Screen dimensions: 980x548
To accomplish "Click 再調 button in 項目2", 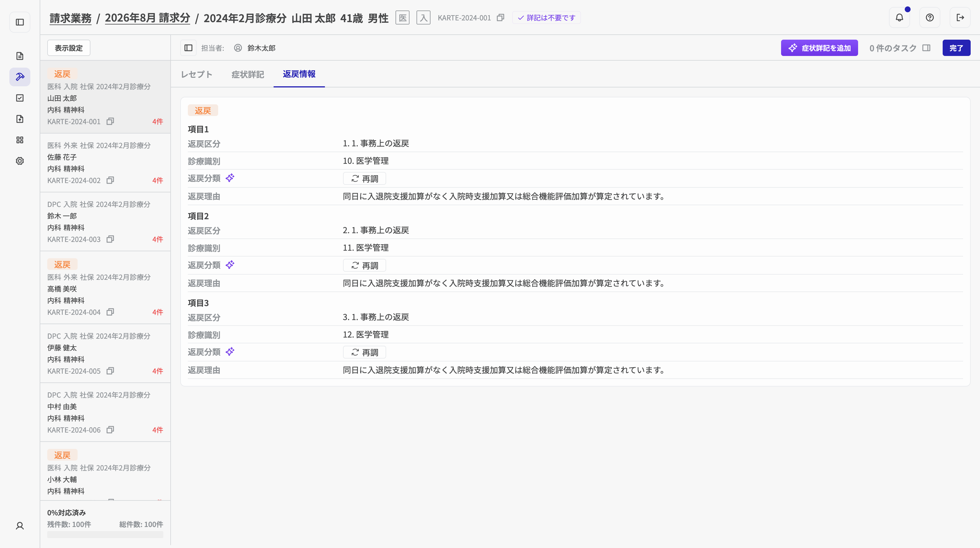I will tap(365, 266).
